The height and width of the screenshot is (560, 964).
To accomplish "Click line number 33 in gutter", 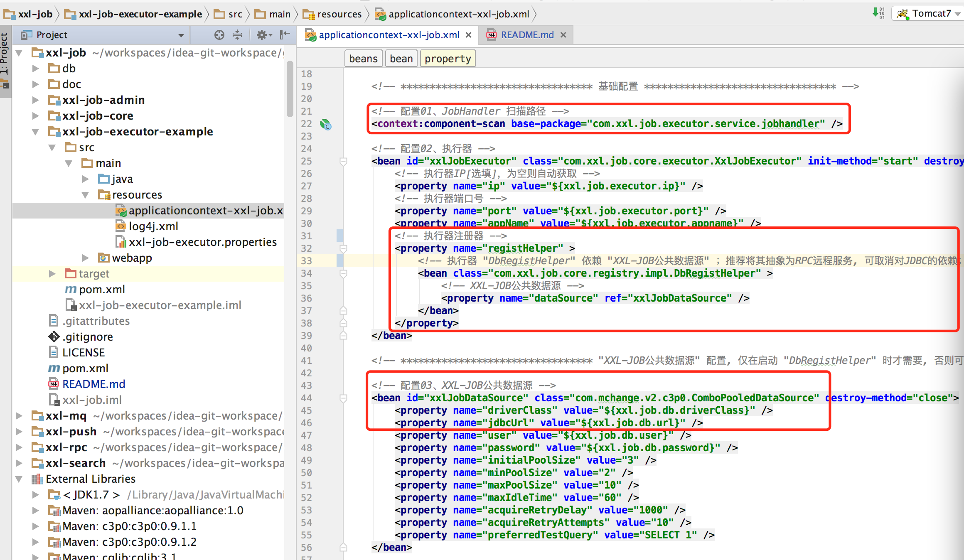I will click(306, 261).
